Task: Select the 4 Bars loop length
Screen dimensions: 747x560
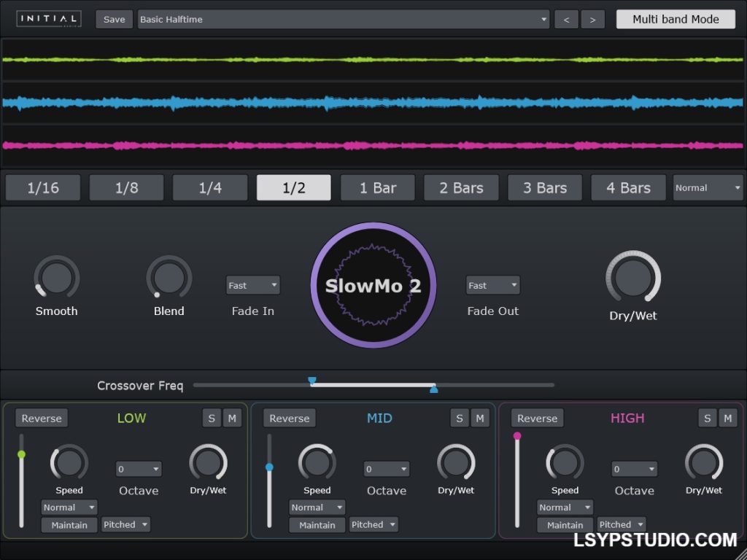Action: pos(628,187)
